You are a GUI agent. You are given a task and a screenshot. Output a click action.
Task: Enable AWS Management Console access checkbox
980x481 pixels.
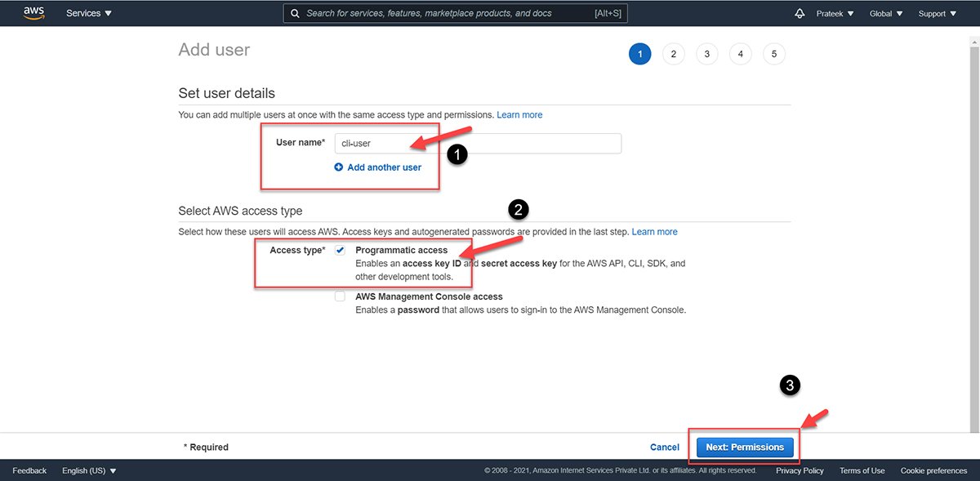[340, 297]
